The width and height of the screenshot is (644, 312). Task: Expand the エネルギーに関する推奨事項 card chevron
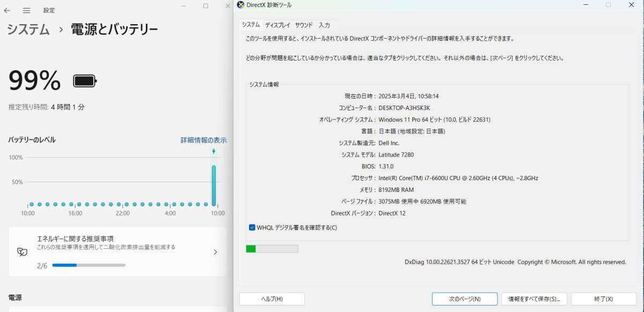[216, 251]
